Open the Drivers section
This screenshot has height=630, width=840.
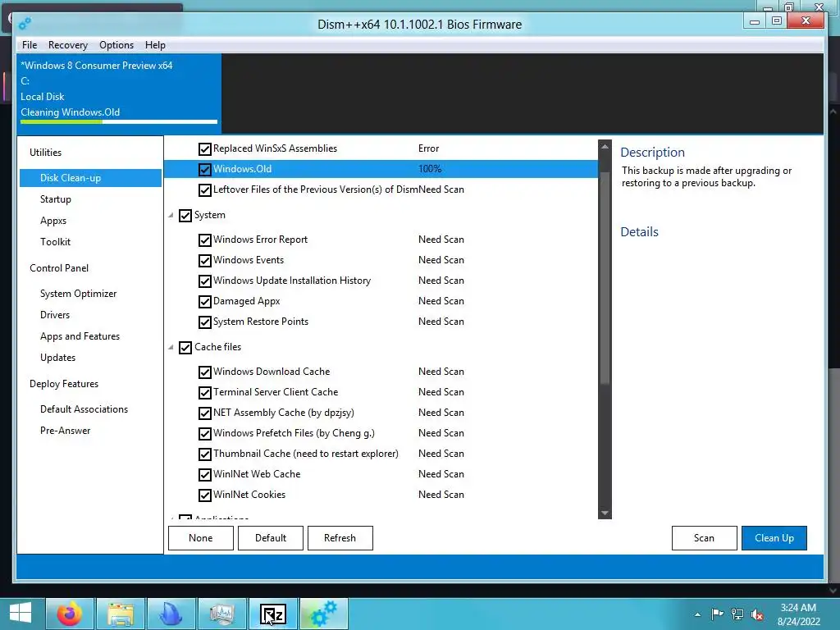coord(55,315)
